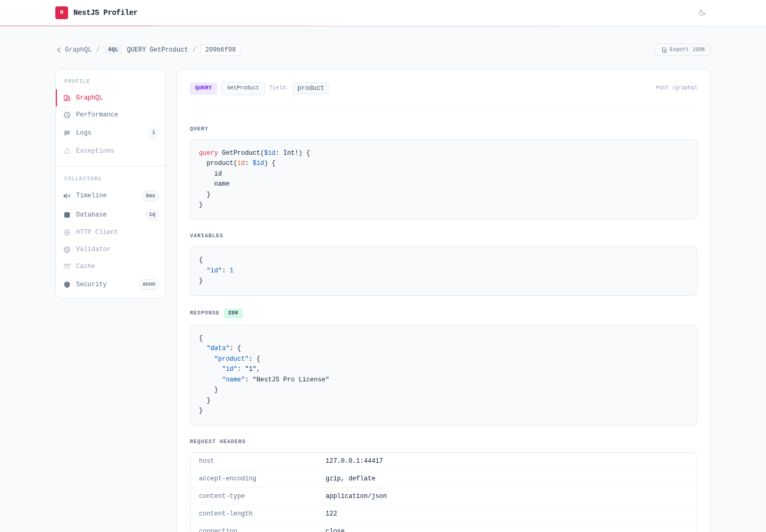Screen dimensions: 766x532
Task: Click the Timeline bars icon
Action: [x=67, y=196]
